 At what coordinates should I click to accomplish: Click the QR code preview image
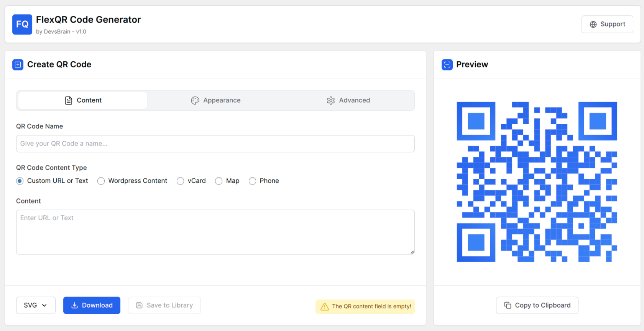(537, 182)
